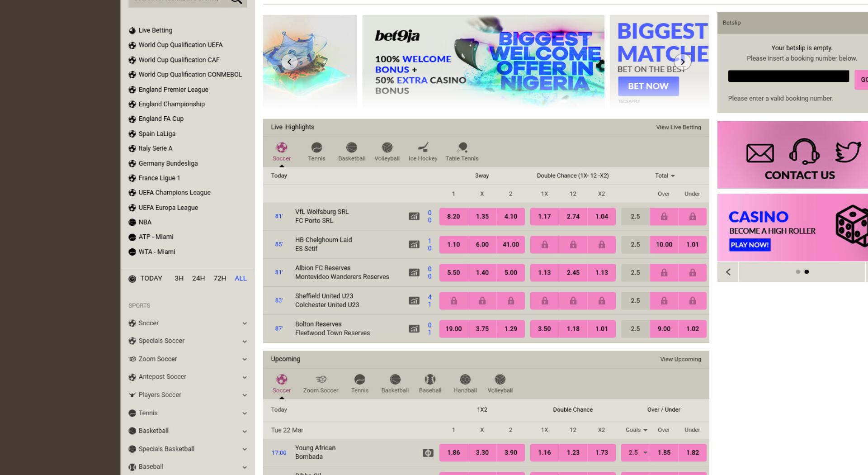Screen dimensions: 868x475
Task: Select Soccer icon in Live Highlights
Action: pyautogui.click(x=282, y=147)
